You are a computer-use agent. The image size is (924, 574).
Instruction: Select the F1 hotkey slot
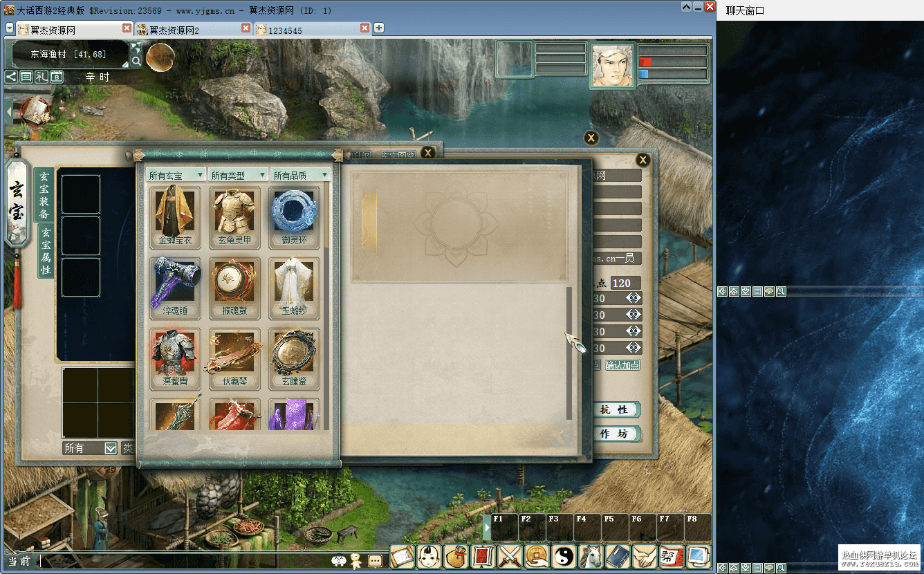505,528
